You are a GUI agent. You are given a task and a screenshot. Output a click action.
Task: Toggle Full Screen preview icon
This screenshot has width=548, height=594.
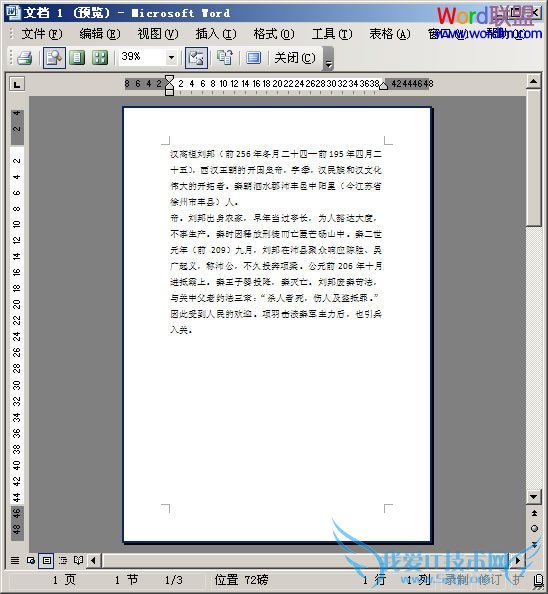[x=253, y=58]
